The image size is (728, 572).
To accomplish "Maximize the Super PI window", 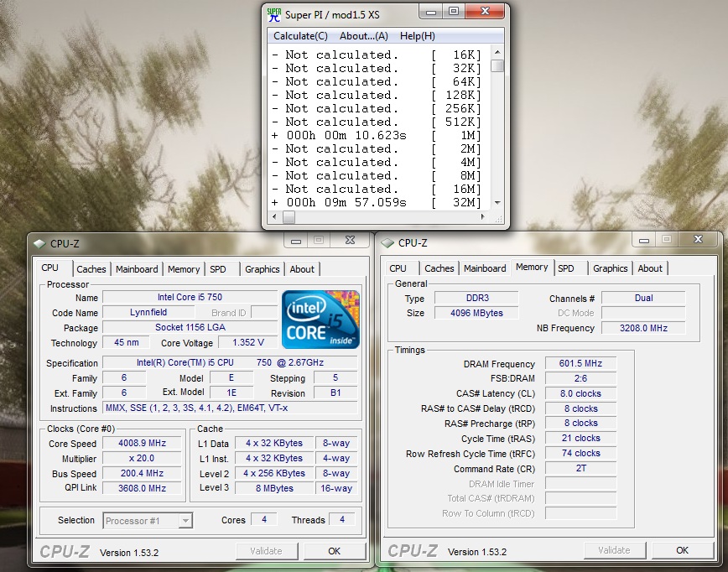I will click(454, 12).
